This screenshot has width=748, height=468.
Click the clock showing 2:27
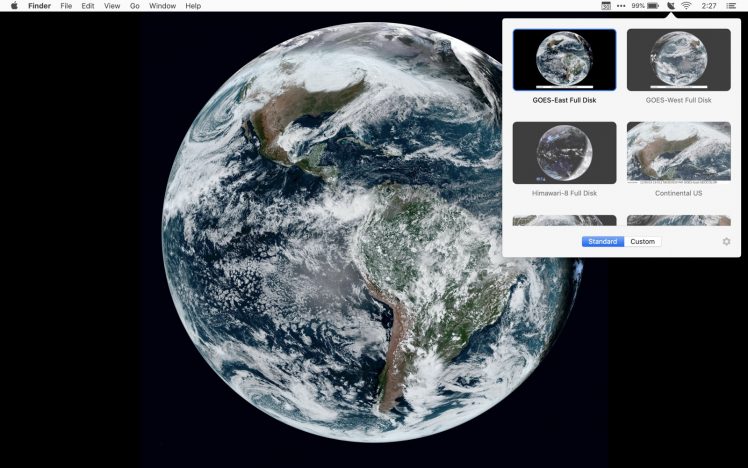click(708, 6)
